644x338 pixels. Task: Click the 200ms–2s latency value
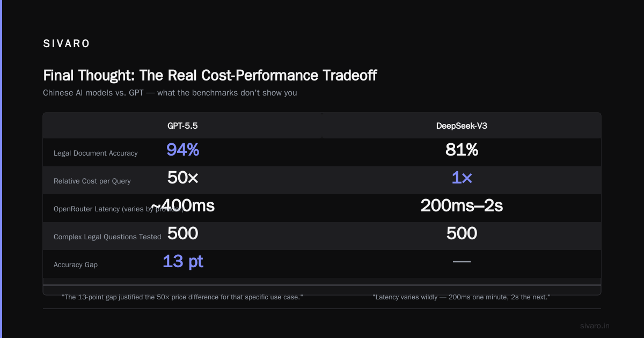point(462,206)
